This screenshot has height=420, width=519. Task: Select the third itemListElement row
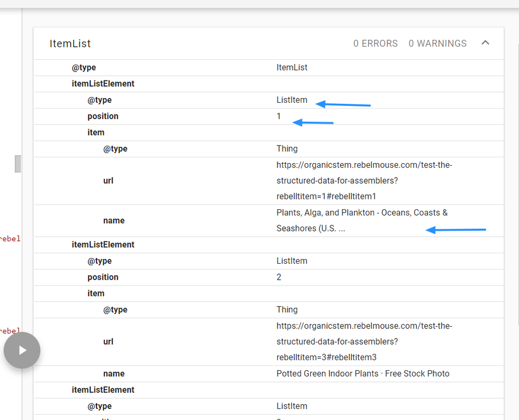[x=103, y=390]
